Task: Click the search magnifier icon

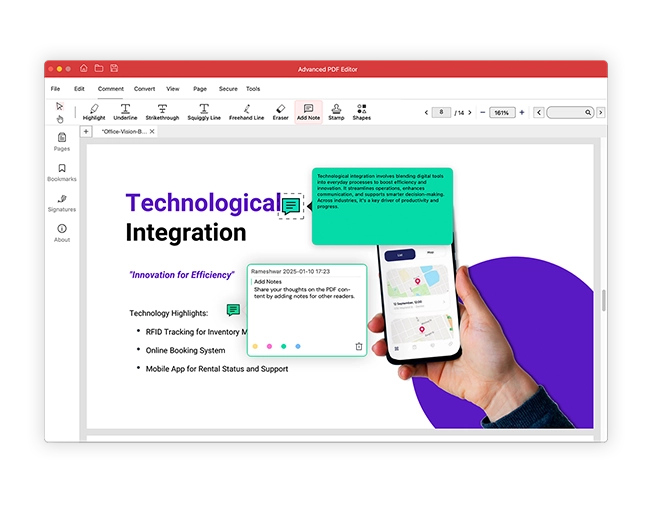Action: [588, 112]
